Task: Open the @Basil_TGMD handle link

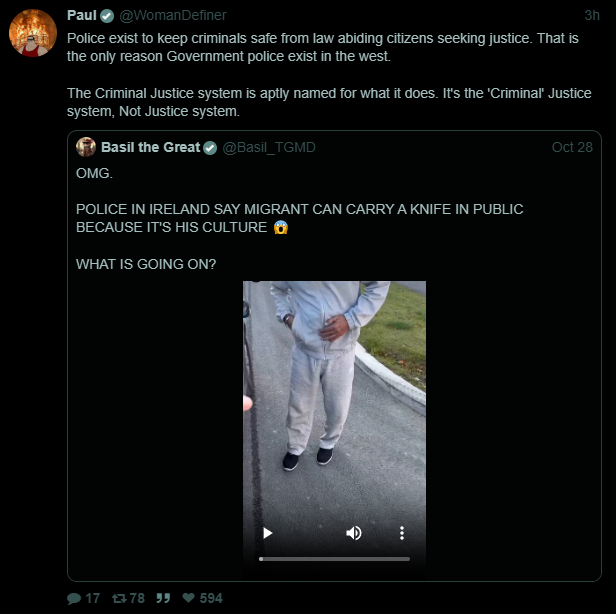Action: pyautogui.click(x=268, y=147)
